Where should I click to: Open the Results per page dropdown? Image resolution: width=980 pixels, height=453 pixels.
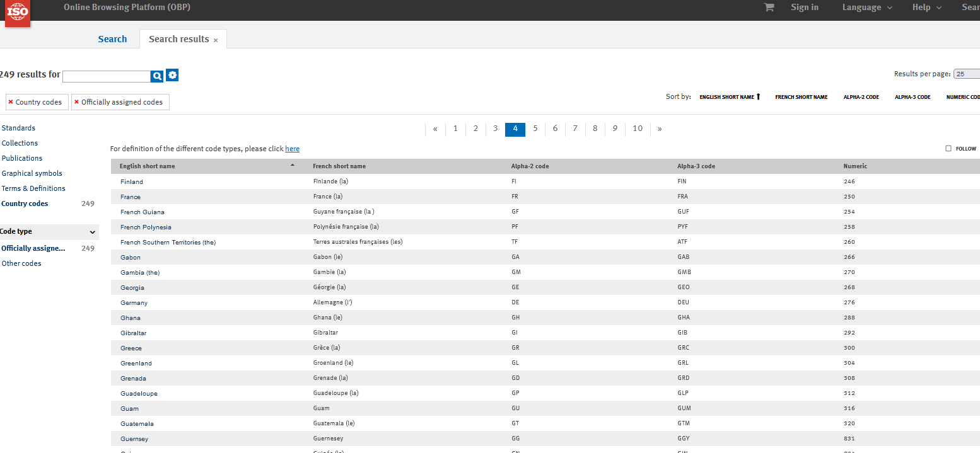(x=967, y=74)
